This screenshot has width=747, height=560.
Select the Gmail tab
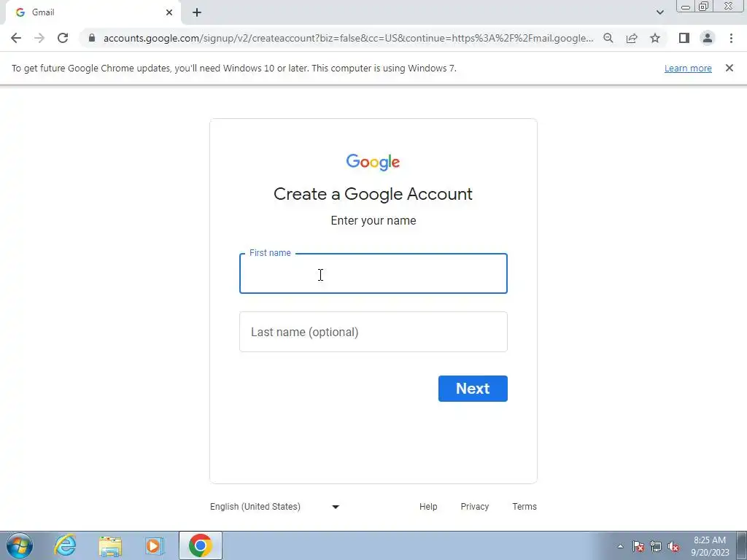93,12
